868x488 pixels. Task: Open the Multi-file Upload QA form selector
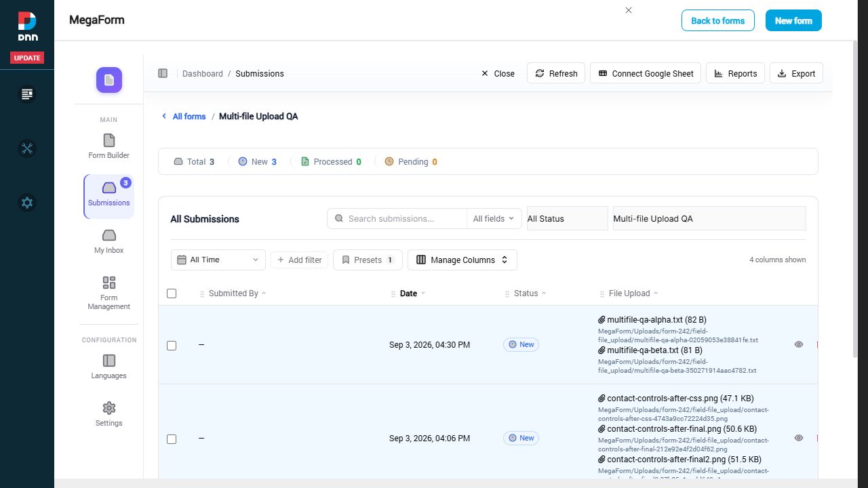[709, 218]
